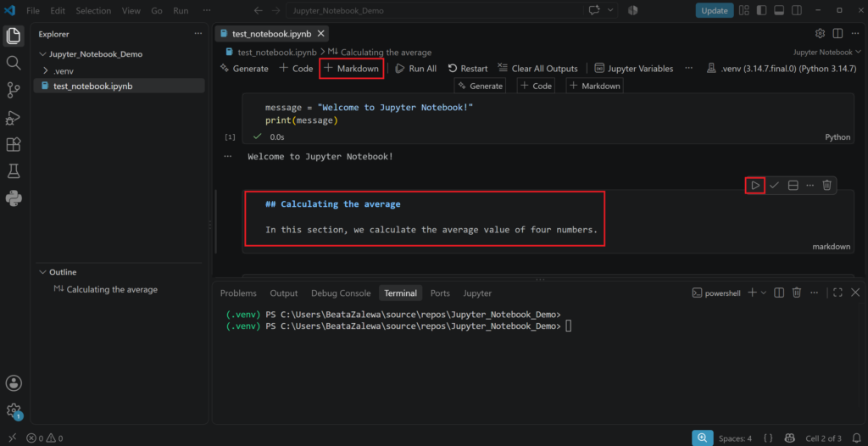Kill the terminal with trash icon

point(797,293)
